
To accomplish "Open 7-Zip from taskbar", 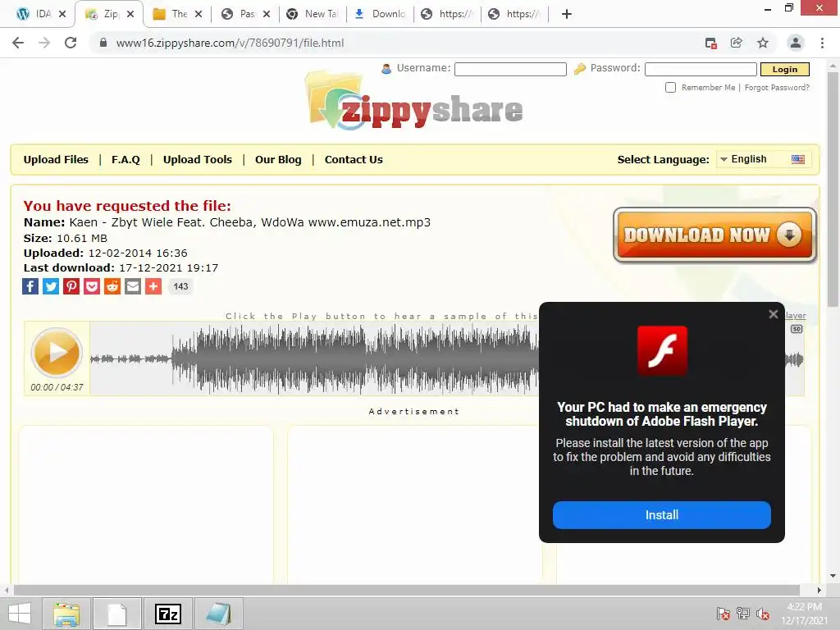I will tap(167, 614).
